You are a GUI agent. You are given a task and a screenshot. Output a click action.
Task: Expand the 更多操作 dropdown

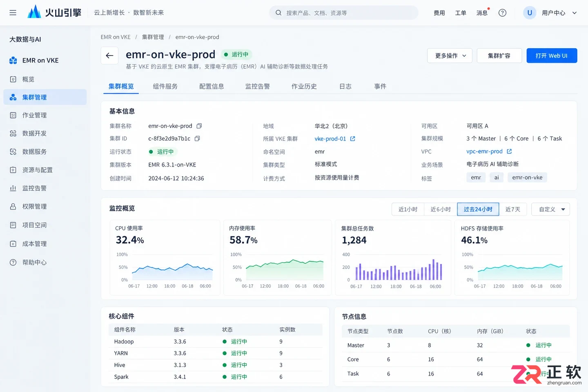pos(450,56)
